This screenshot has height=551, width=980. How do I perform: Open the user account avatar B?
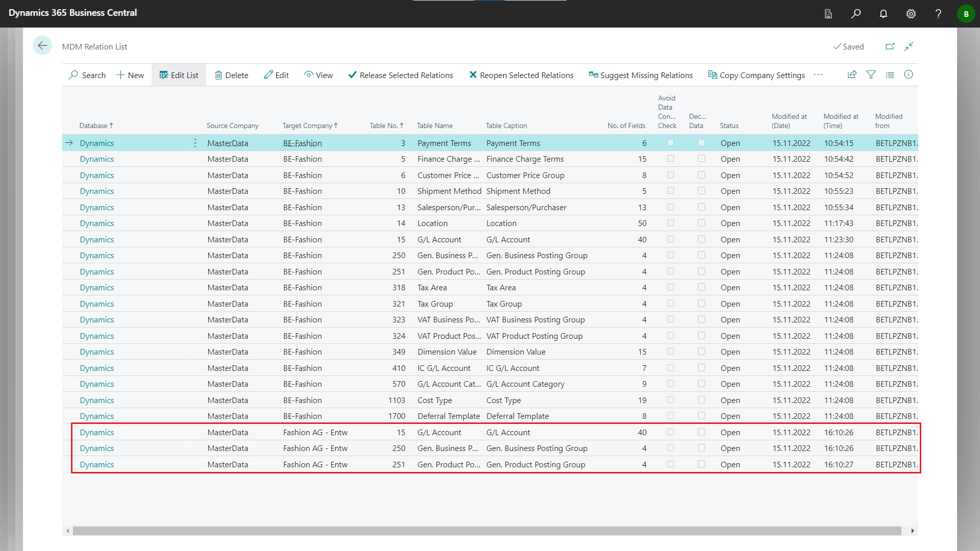click(x=966, y=14)
